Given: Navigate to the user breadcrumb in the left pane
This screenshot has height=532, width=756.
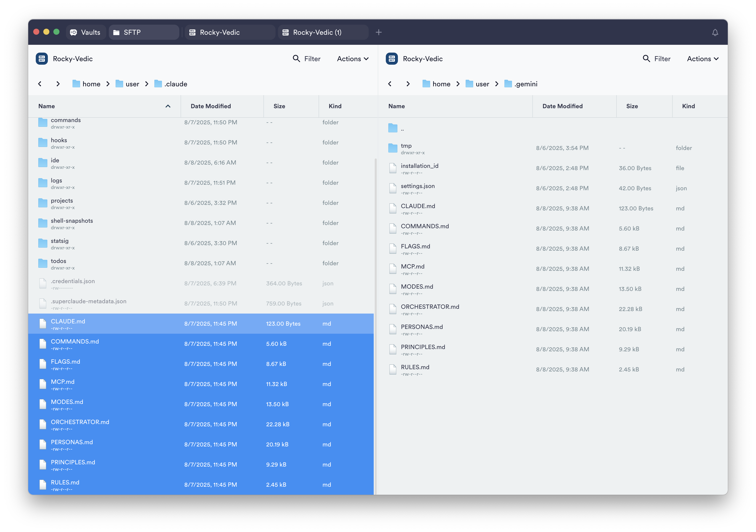Looking at the screenshot, I should click(x=132, y=84).
